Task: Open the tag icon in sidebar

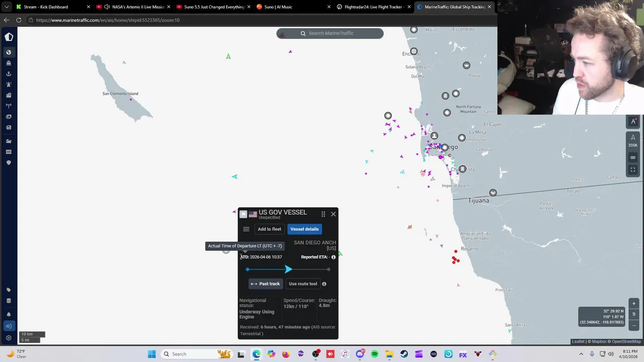Action: [9, 290]
